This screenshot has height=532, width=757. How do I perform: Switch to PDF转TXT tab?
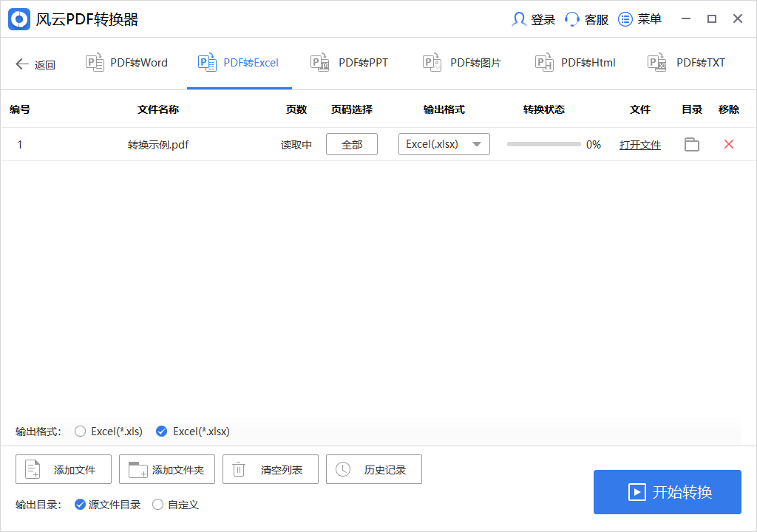point(687,63)
